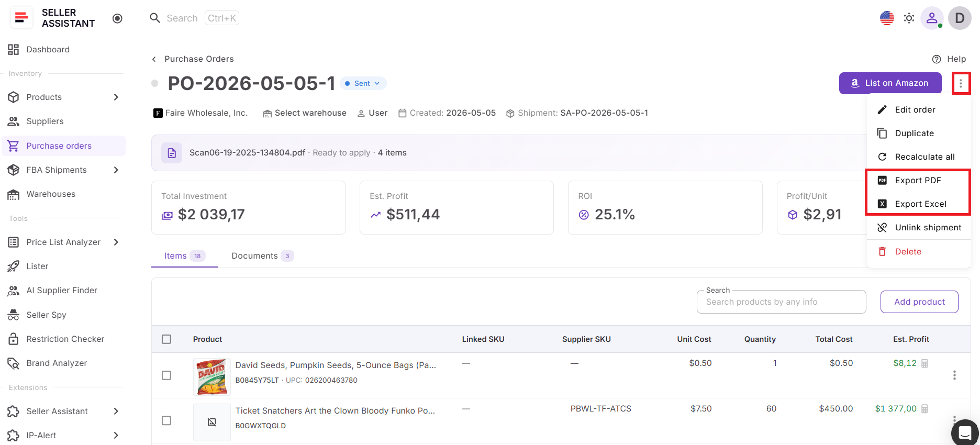The height and width of the screenshot is (445, 980).
Task: Click the Quantity column header
Action: tap(760, 339)
